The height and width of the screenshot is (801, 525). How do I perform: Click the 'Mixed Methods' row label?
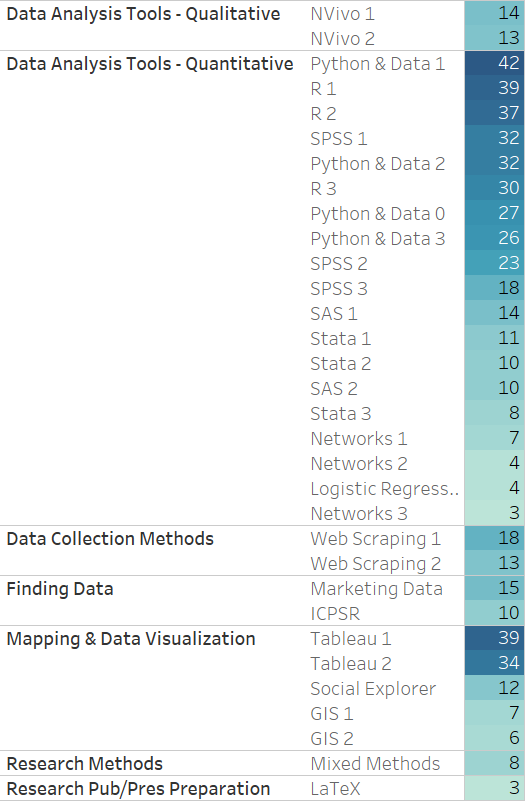(x=375, y=765)
